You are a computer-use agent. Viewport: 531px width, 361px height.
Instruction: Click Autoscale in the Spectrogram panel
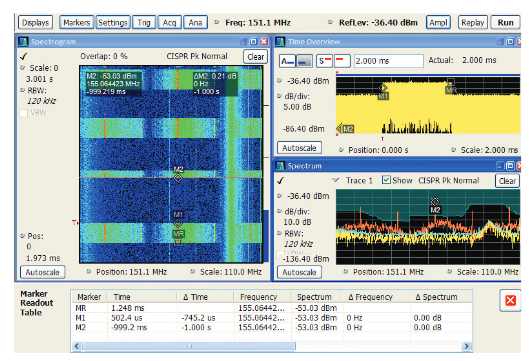click(43, 272)
